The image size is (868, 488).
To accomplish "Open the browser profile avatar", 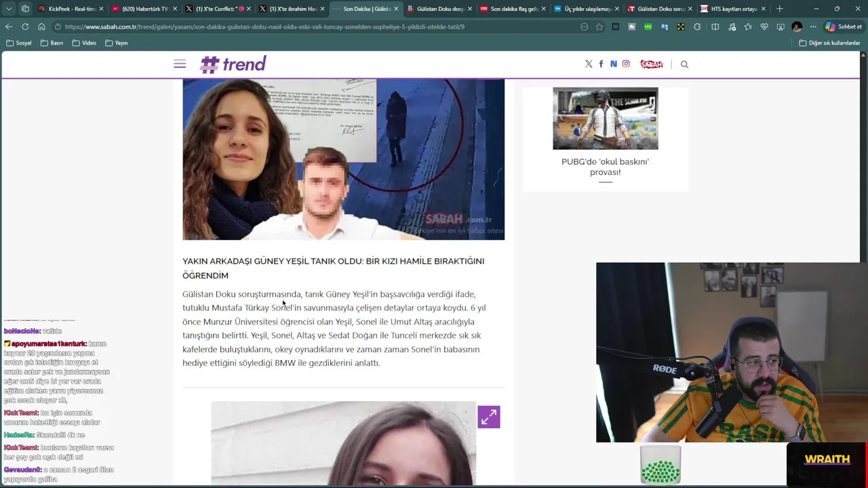I will click(797, 26).
